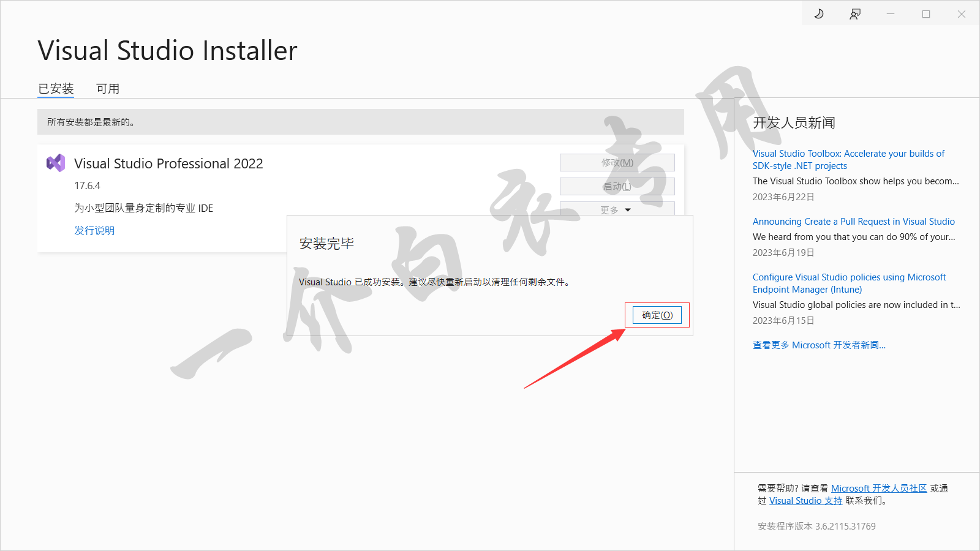Open Announcing Create a Pull Request article
Screen dimensions: 980x551
854,222
